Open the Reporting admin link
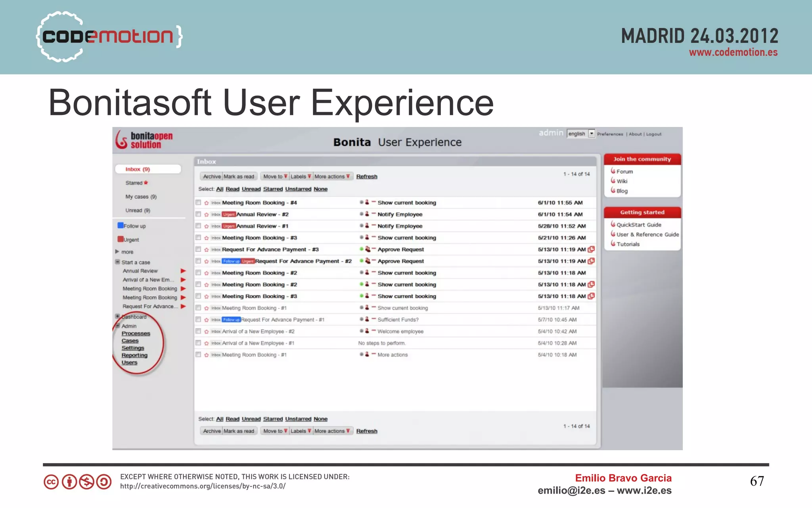Screen dimensions: 812x508 tap(134, 355)
